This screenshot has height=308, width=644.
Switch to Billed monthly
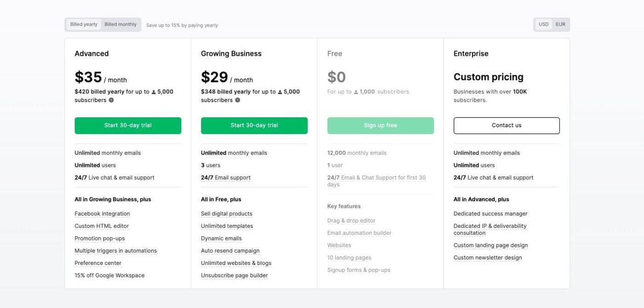[x=121, y=24]
